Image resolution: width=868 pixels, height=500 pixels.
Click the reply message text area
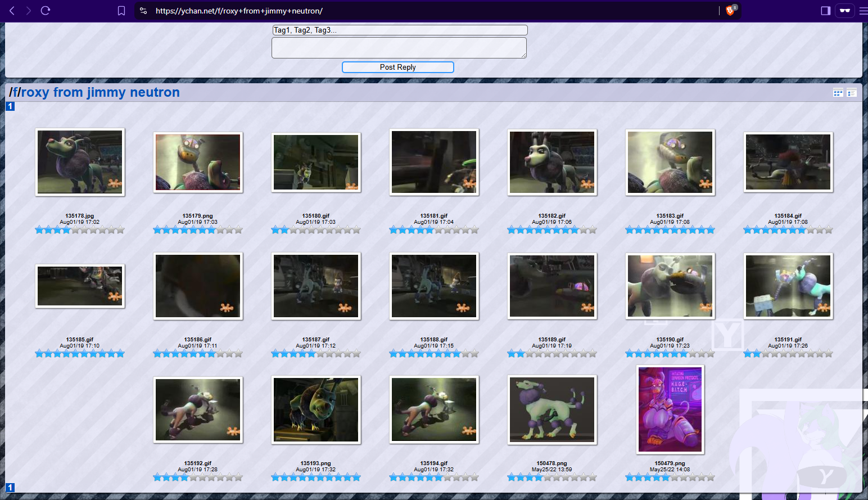point(399,48)
